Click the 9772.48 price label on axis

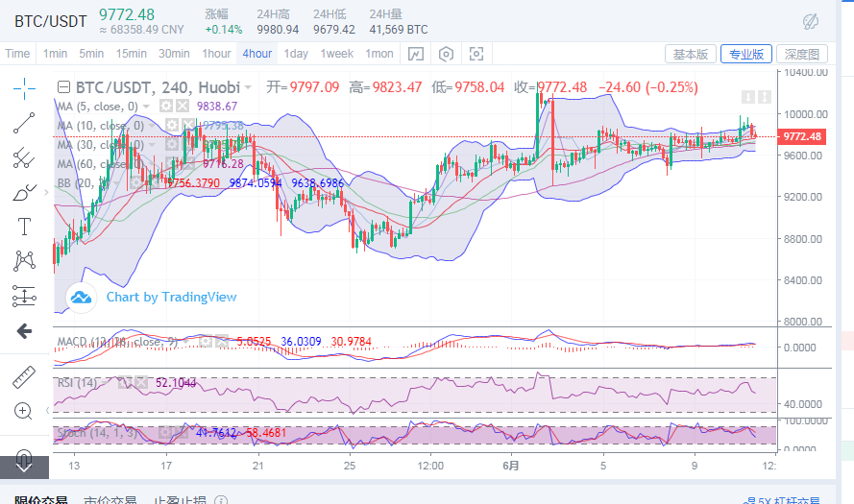(x=802, y=136)
